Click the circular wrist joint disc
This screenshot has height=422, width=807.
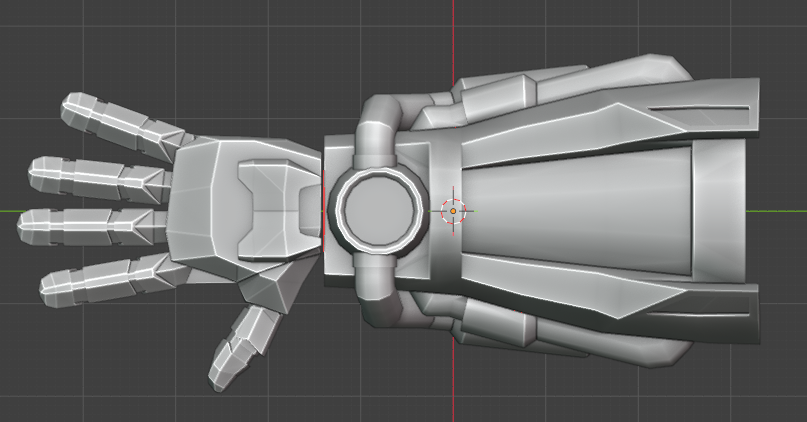(379, 210)
